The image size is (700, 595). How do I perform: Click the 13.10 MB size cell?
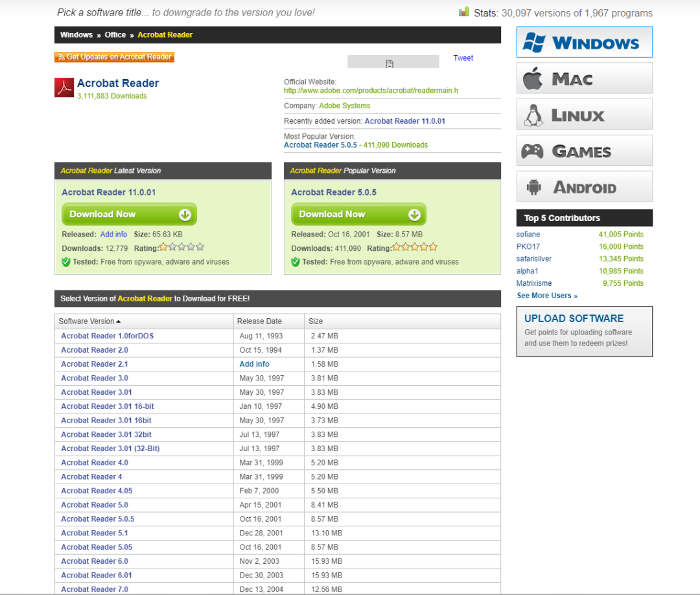click(x=327, y=533)
